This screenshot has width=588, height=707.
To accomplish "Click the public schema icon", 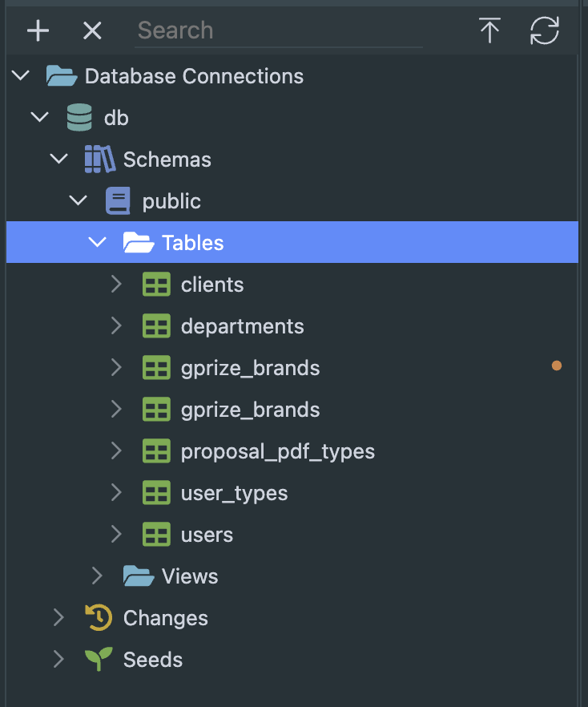I will [x=118, y=200].
